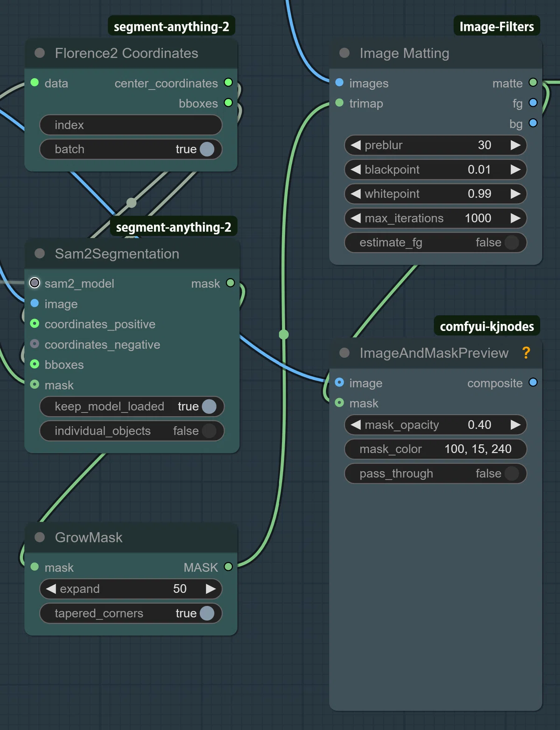The height and width of the screenshot is (730, 560).
Task: Click the coordinates_negative input socket
Action: coord(35,344)
